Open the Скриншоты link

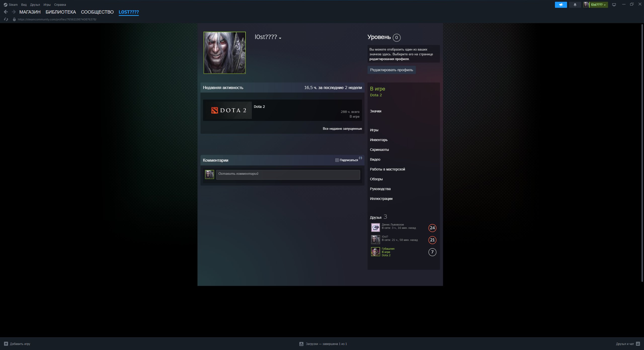[x=379, y=150]
